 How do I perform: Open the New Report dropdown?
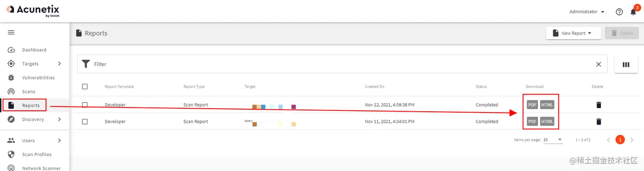click(573, 33)
